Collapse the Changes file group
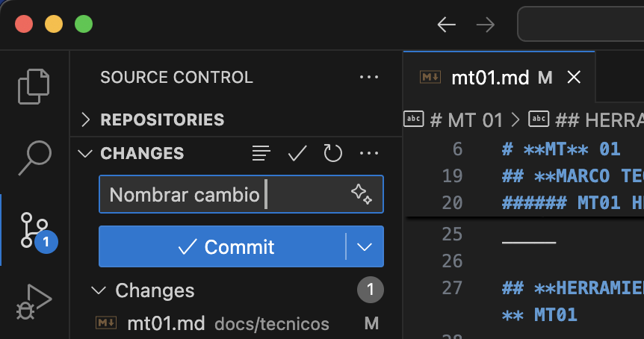 click(x=97, y=290)
